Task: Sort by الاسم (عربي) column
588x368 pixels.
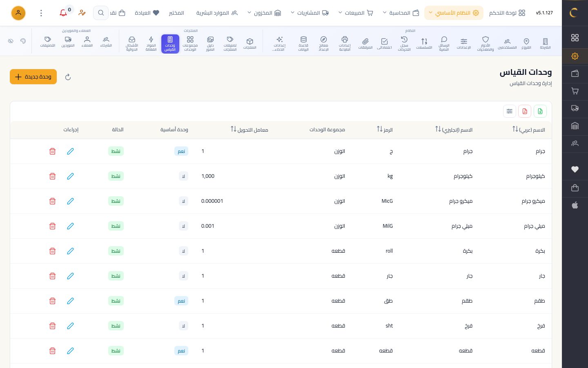Action: [529, 130]
